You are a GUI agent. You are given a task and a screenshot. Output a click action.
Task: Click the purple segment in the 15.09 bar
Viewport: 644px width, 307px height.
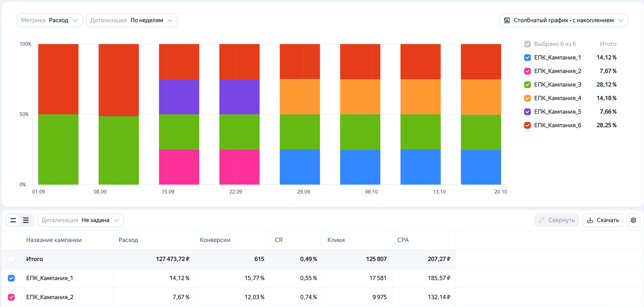pos(179,97)
